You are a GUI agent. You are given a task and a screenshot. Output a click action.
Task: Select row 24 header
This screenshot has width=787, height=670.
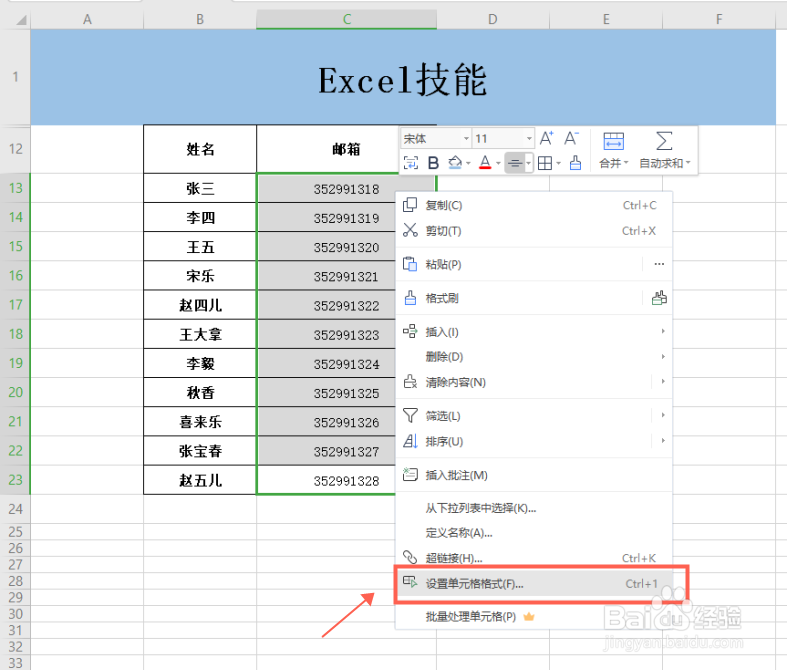[16, 509]
